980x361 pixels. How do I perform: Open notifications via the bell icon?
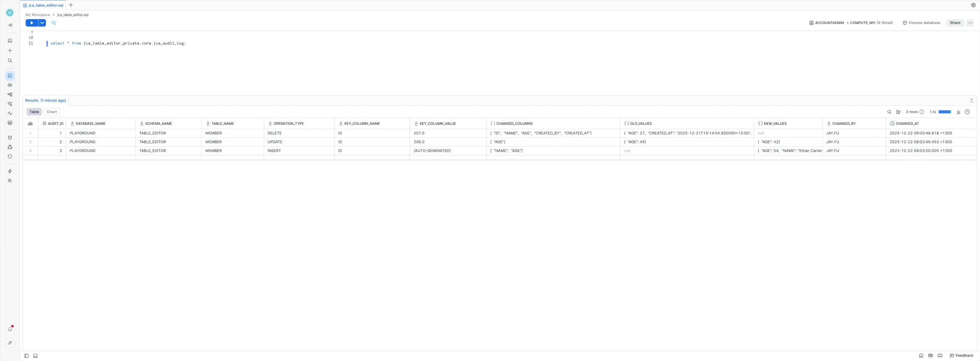click(x=10, y=329)
